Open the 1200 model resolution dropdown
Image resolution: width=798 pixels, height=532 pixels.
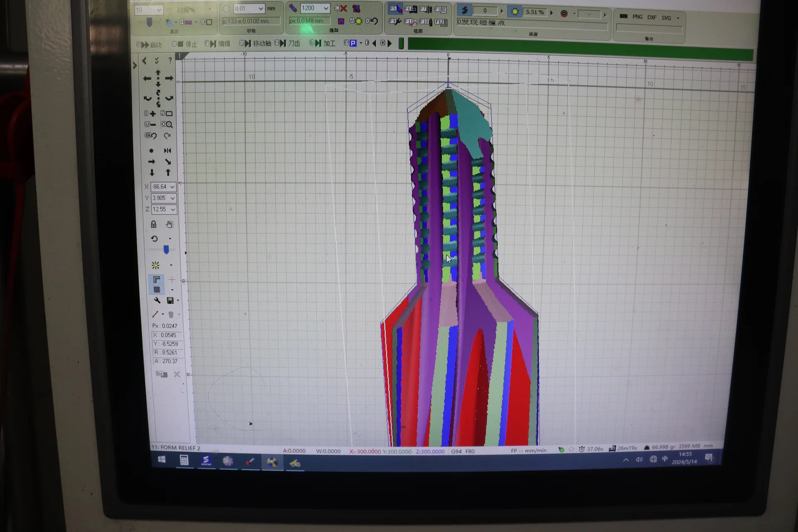[325, 8]
